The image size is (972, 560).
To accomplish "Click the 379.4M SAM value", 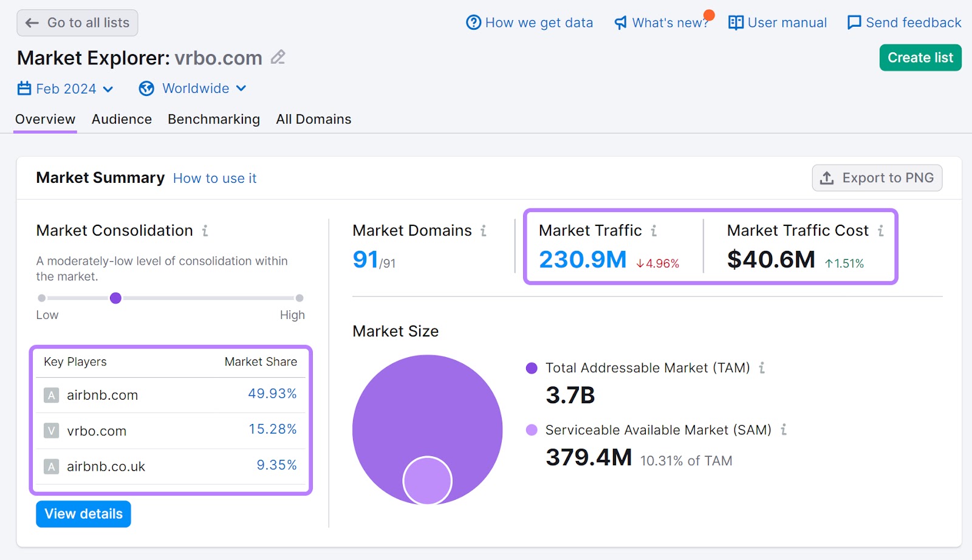I will click(x=589, y=457).
